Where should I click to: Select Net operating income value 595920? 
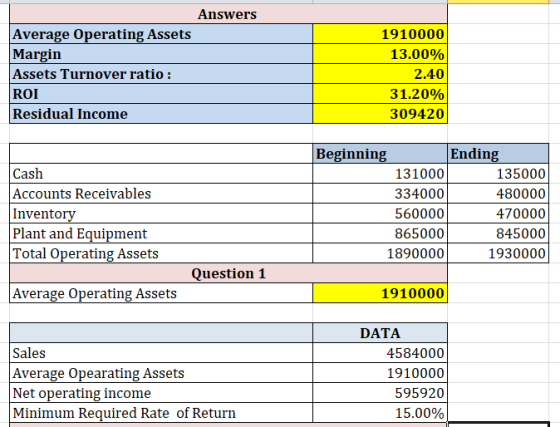coord(380,393)
